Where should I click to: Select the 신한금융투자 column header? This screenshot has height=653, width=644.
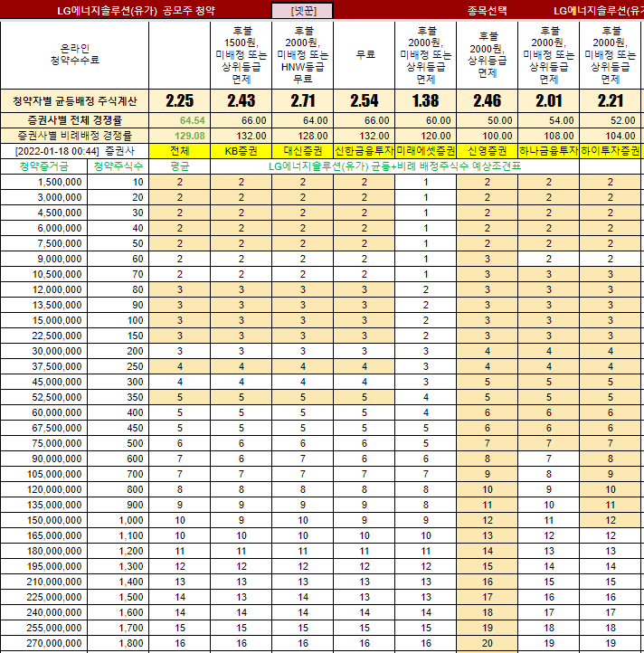tap(365, 151)
